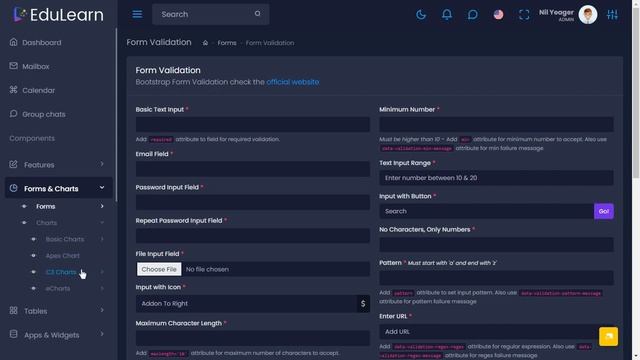This screenshot has width=640, height=360.
Task: Click the yellow floating chat button
Action: pyautogui.click(x=608, y=336)
